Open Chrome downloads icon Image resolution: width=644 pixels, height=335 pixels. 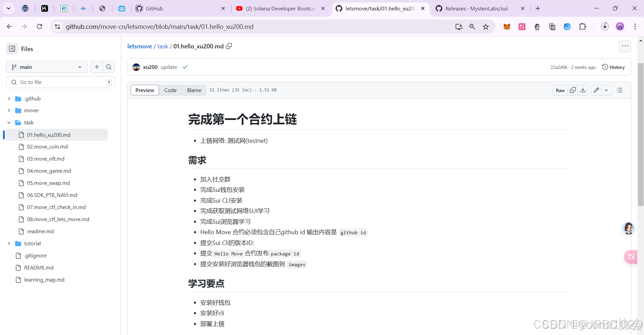pos(605,27)
